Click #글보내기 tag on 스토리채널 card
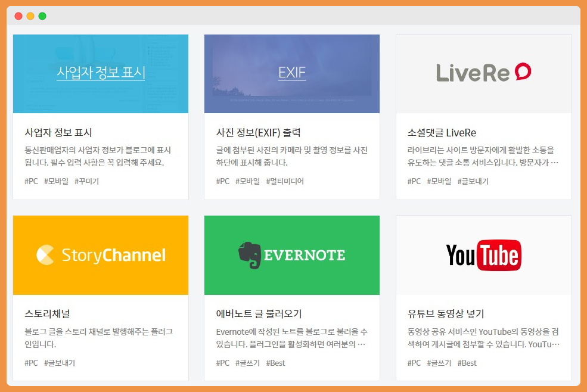Viewport: 587px width, 392px height. (60, 363)
